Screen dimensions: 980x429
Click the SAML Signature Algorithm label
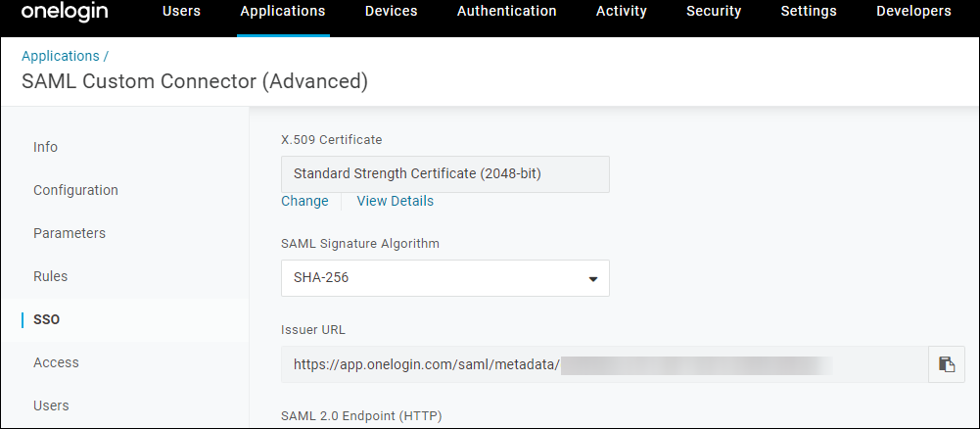[360, 244]
